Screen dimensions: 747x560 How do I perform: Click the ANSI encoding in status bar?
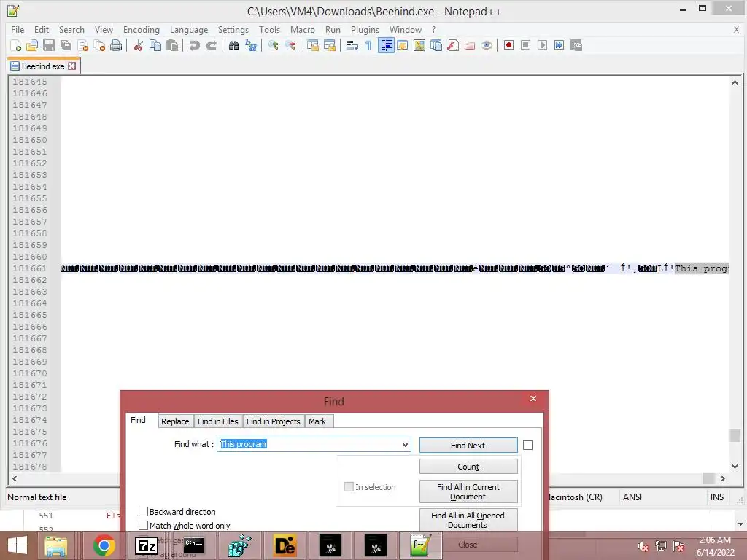click(x=632, y=497)
